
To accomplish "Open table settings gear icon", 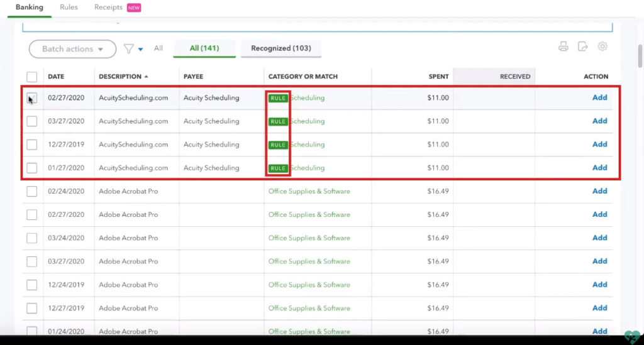I will coord(602,47).
